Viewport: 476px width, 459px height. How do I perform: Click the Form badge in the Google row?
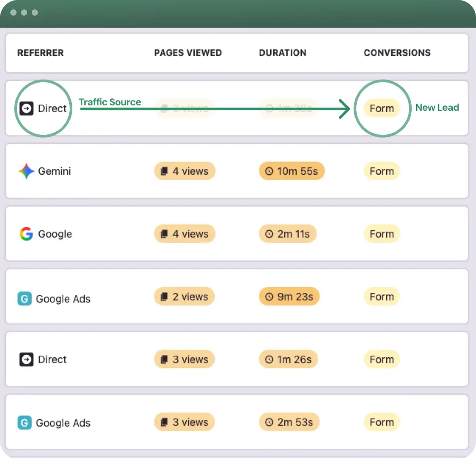pyautogui.click(x=382, y=234)
